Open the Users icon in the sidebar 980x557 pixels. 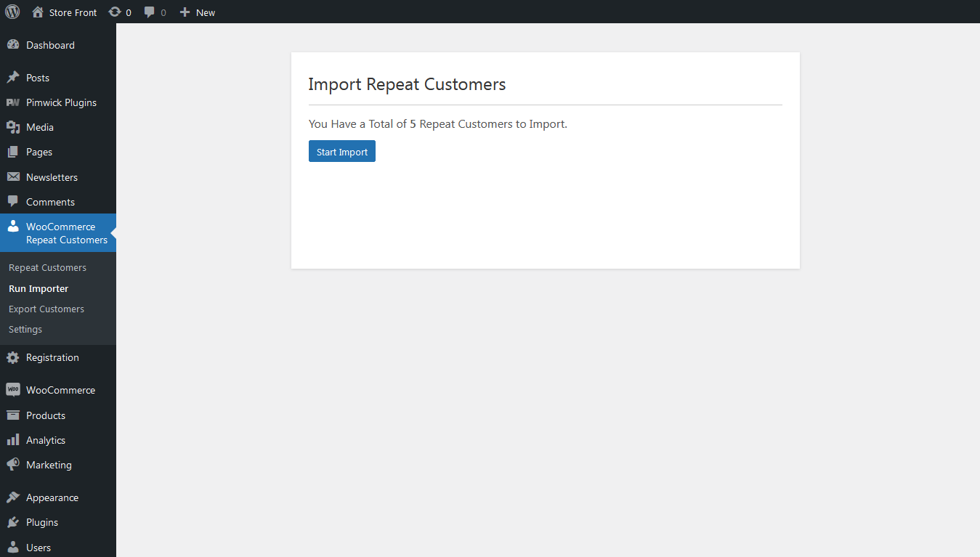[13, 547]
